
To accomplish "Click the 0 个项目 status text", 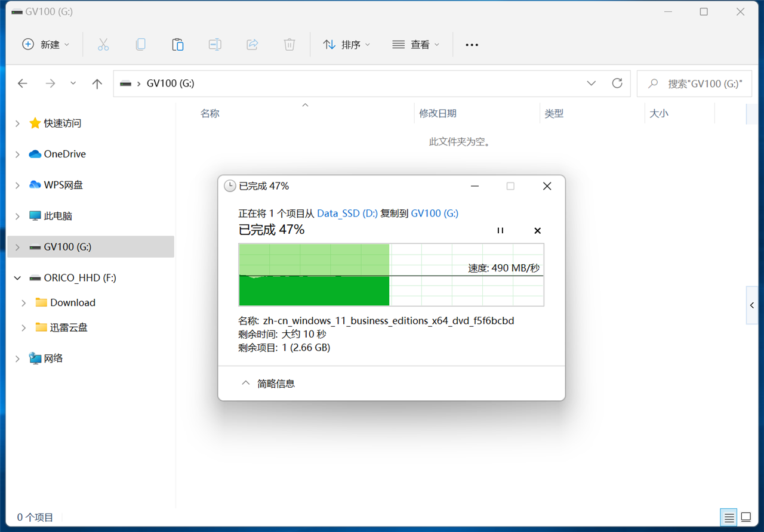I will (x=35, y=518).
